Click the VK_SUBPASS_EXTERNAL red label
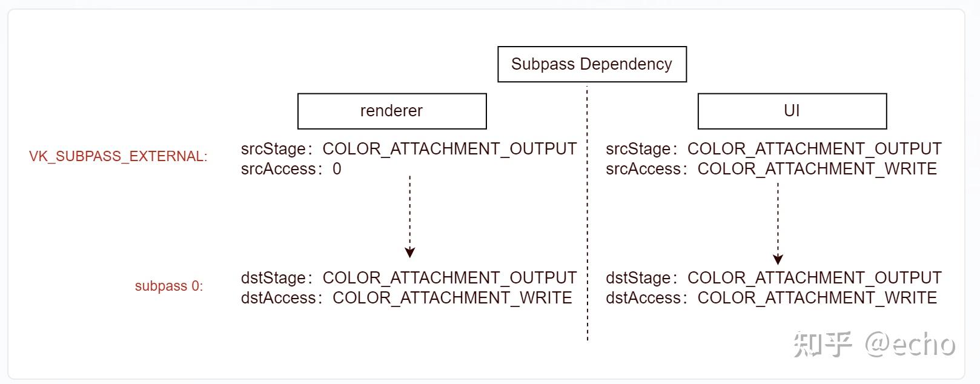 [118, 156]
